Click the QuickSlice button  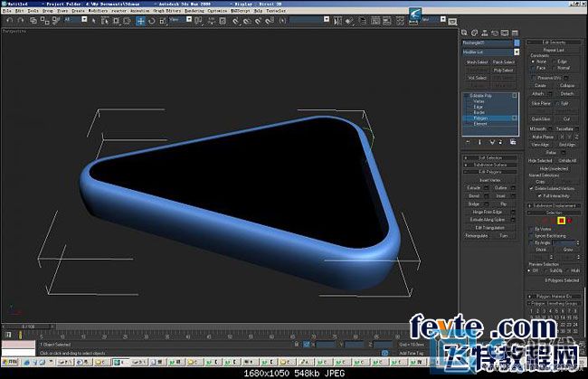[541, 119]
